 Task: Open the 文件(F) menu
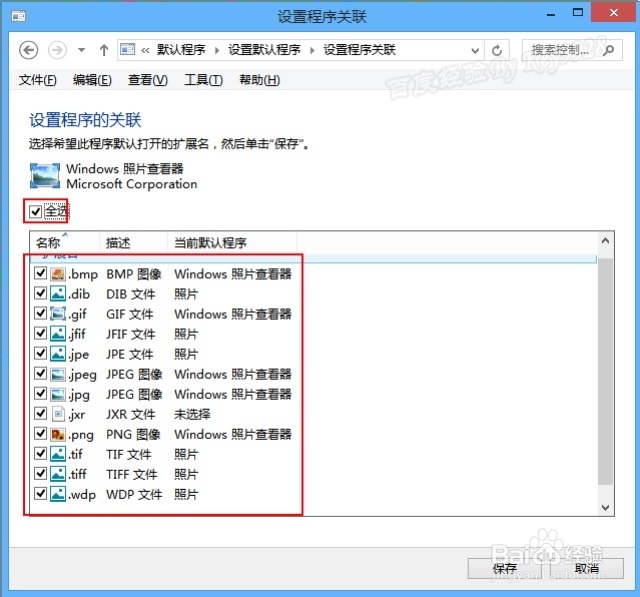point(38,80)
